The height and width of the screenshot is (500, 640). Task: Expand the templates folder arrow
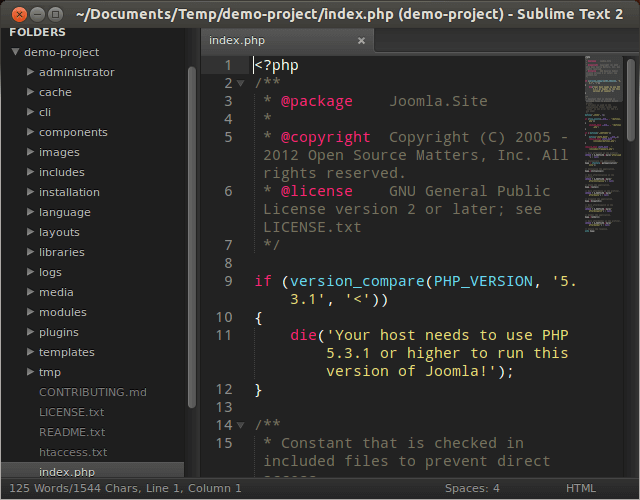[30, 352]
